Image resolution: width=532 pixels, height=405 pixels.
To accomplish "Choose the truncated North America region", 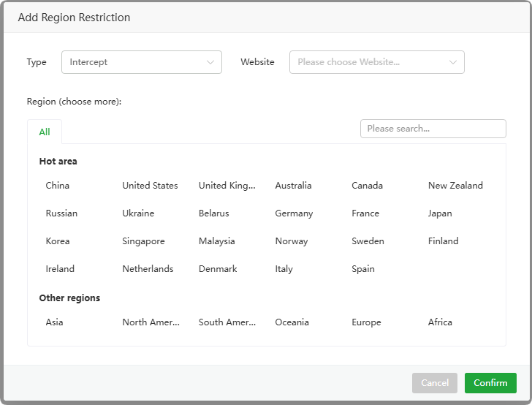I will [x=151, y=322].
